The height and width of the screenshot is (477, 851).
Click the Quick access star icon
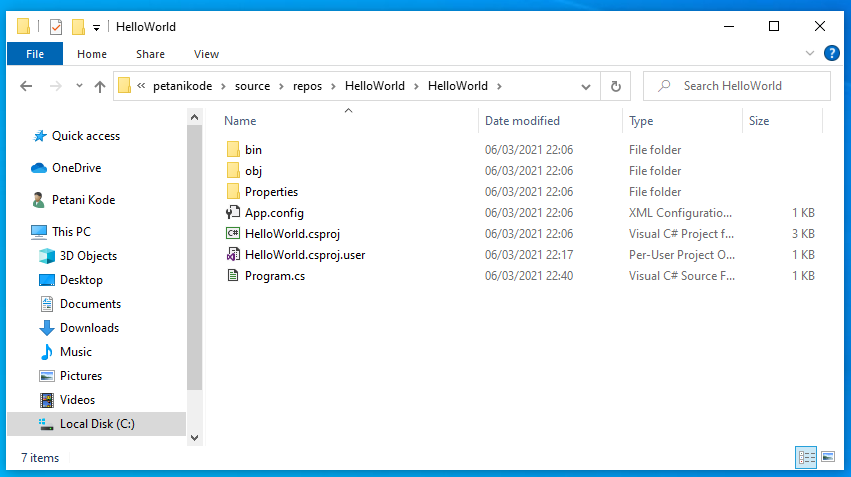click(x=40, y=136)
